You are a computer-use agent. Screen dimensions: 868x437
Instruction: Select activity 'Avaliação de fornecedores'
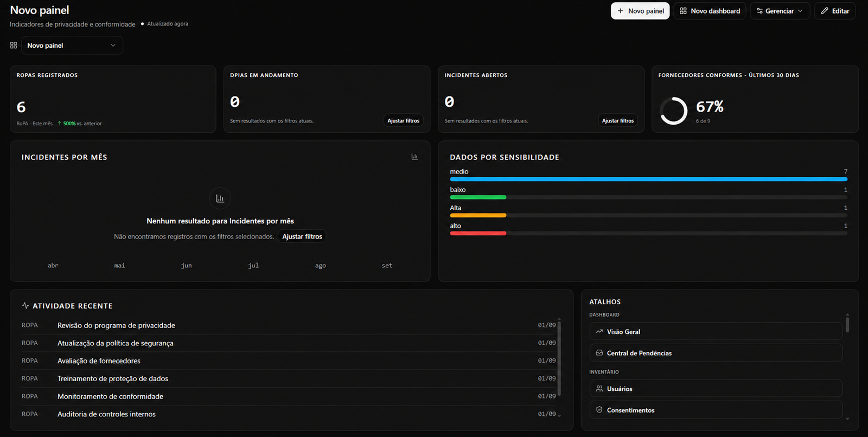289,361
